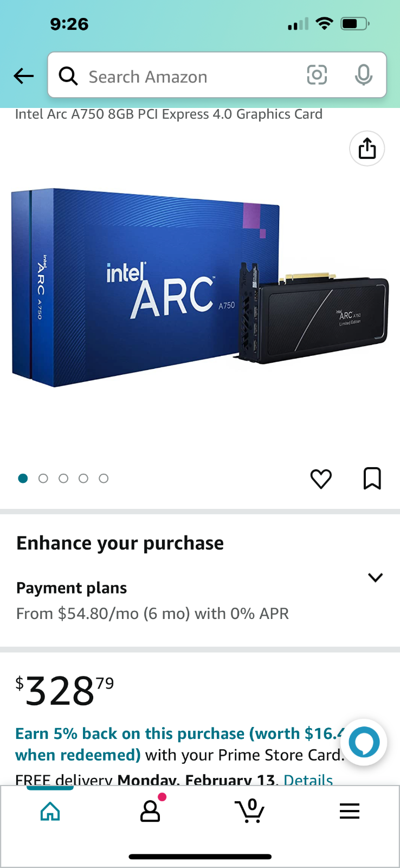Tap the Payment plans heading
Viewport: 400px width, 868px height.
72,588
